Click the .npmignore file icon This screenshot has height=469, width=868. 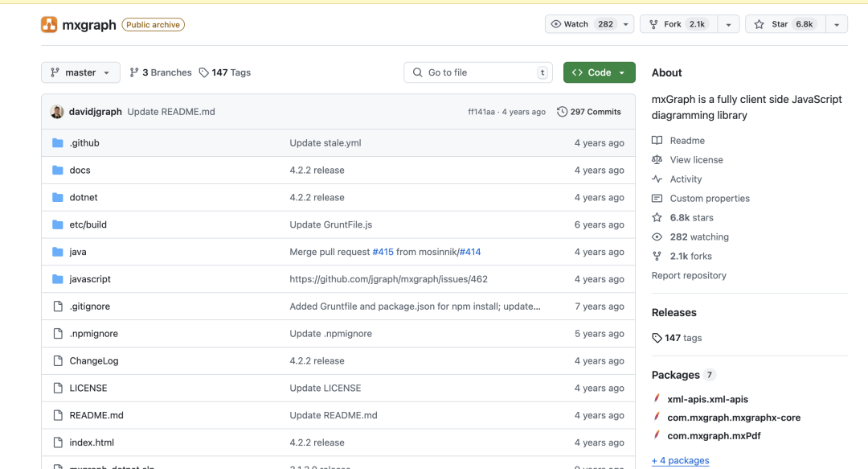point(58,333)
